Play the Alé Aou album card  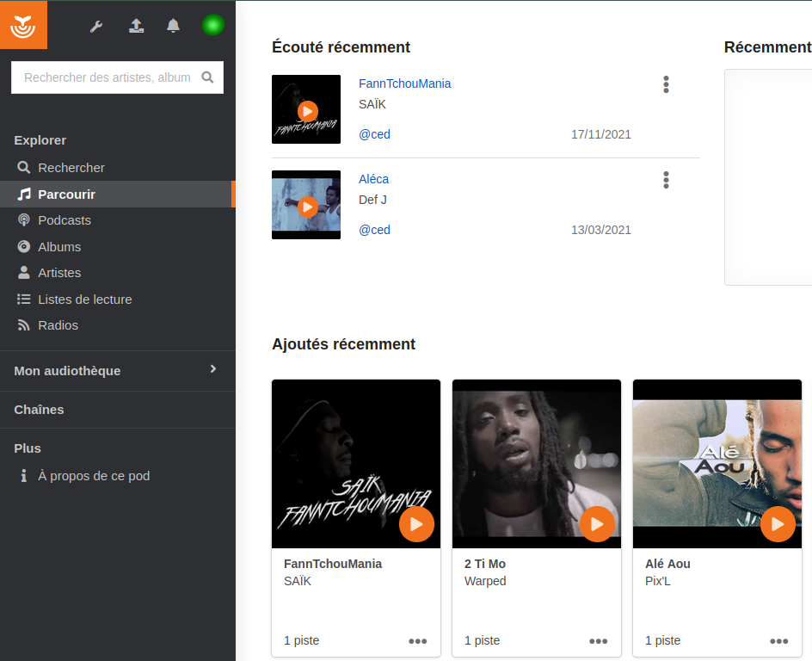(x=778, y=524)
